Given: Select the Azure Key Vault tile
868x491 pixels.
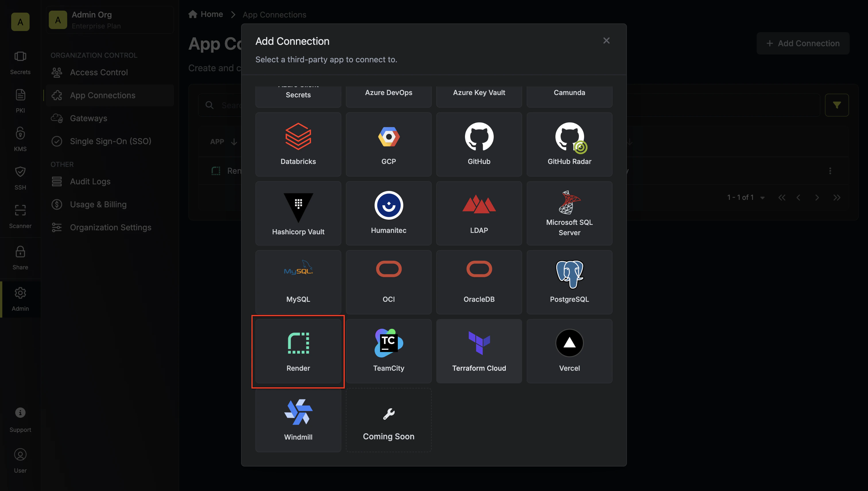Looking at the screenshot, I should pyautogui.click(x=479, y=96).
